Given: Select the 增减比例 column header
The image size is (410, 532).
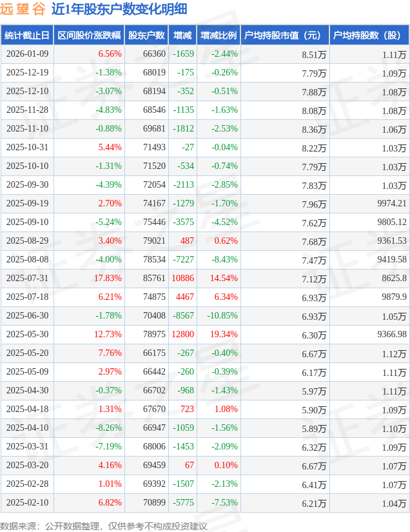Looking at the screenshot, I should tap(218, 35).
